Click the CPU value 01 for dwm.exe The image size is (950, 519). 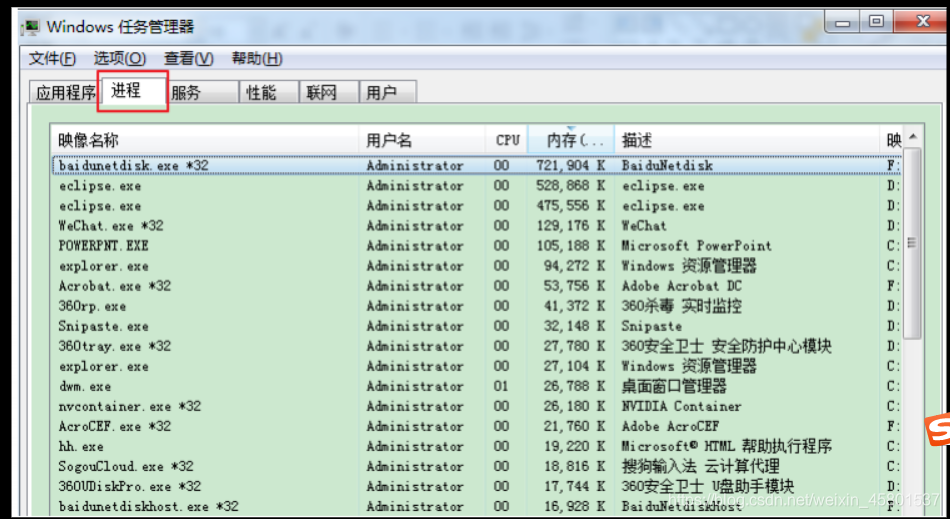[x=501, y=386]
